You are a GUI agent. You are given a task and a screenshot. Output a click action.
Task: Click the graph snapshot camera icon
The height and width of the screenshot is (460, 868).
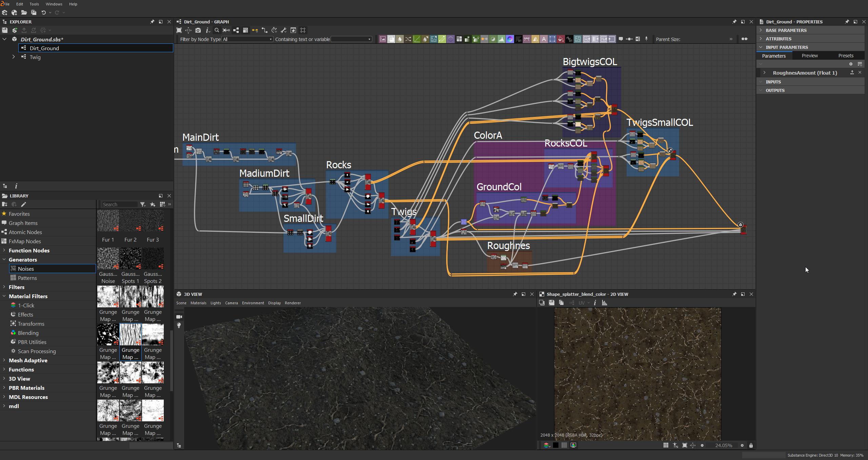(198, 30)
